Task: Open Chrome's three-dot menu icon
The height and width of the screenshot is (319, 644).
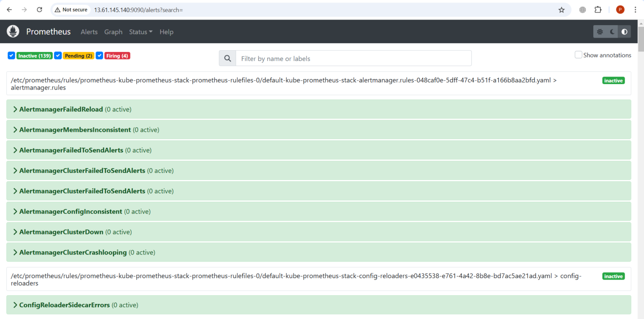Action: point(636,9)
